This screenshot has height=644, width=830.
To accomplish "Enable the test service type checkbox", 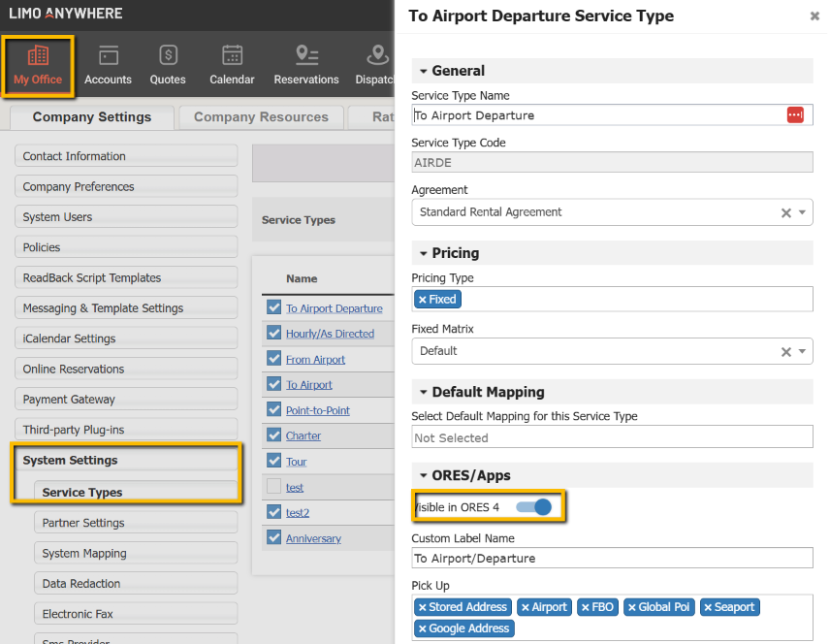I will point(273,487).
